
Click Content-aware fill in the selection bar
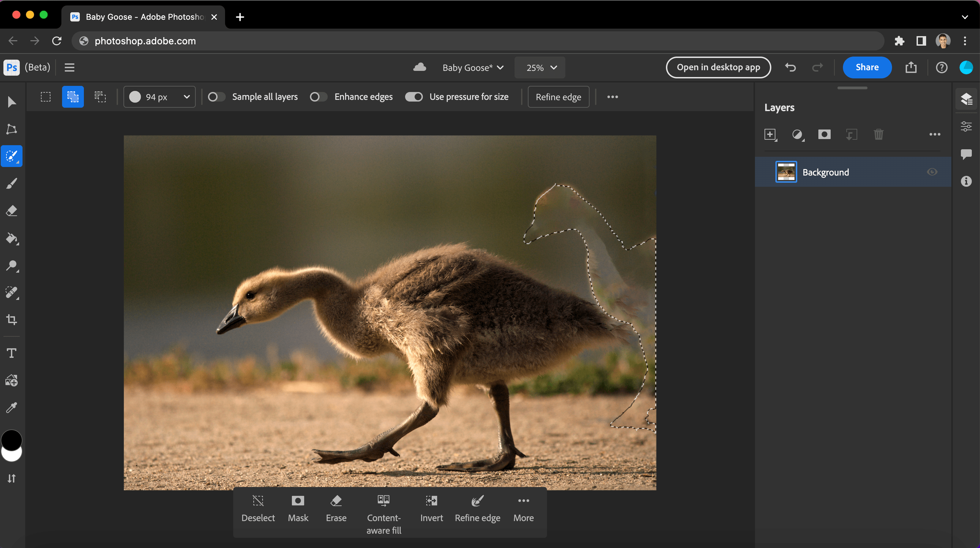tap(384, 514)
